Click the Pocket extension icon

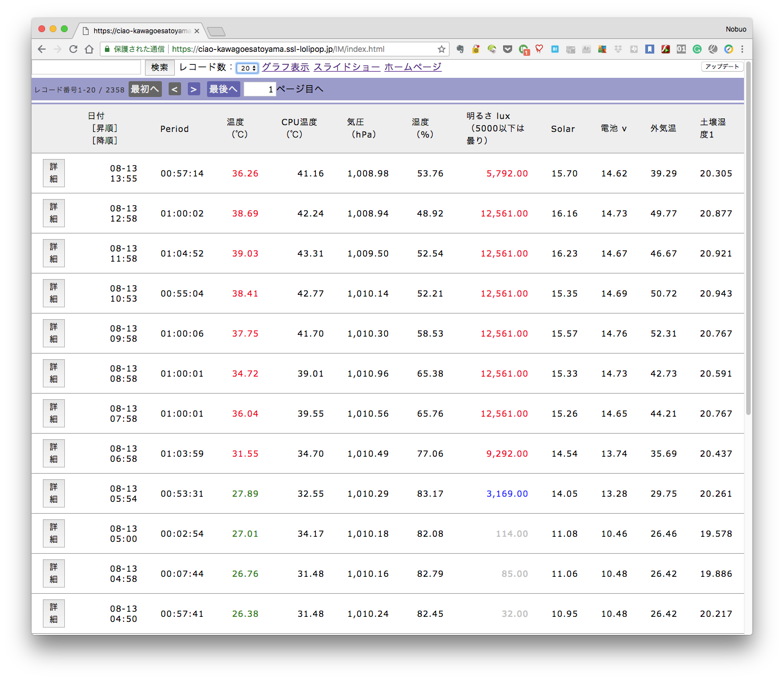point(508,49)
